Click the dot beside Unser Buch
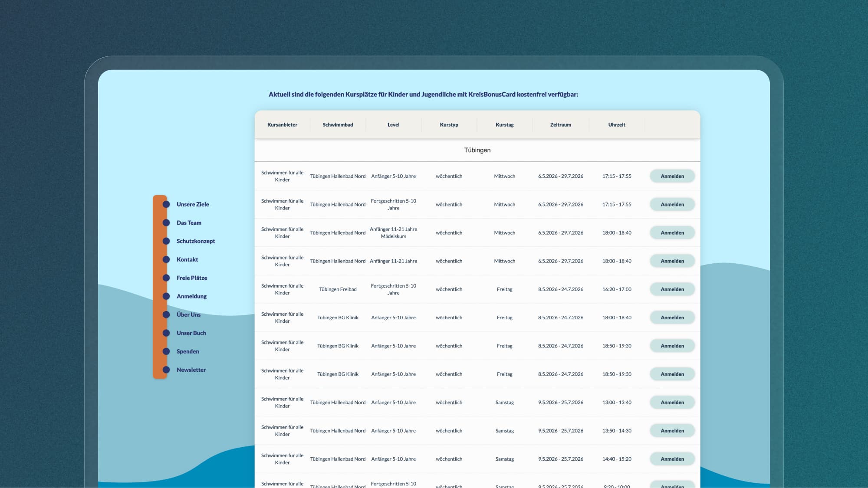Viewport: 868px width, 488px height. [166, 333]
